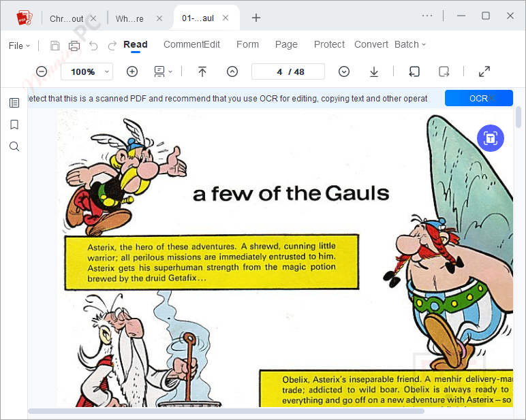The height and width of the screenshot is (420, 526).
Task: Go to the next page
Action: [344, 71]
